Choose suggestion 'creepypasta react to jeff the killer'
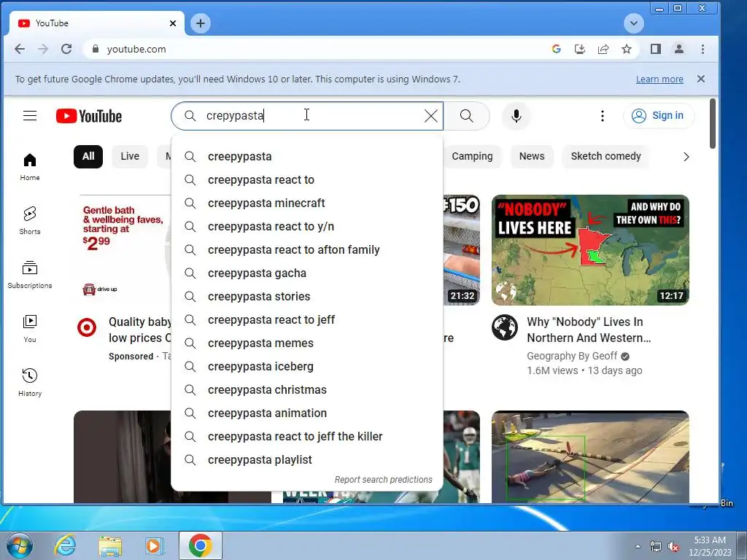 click(307, 437)
